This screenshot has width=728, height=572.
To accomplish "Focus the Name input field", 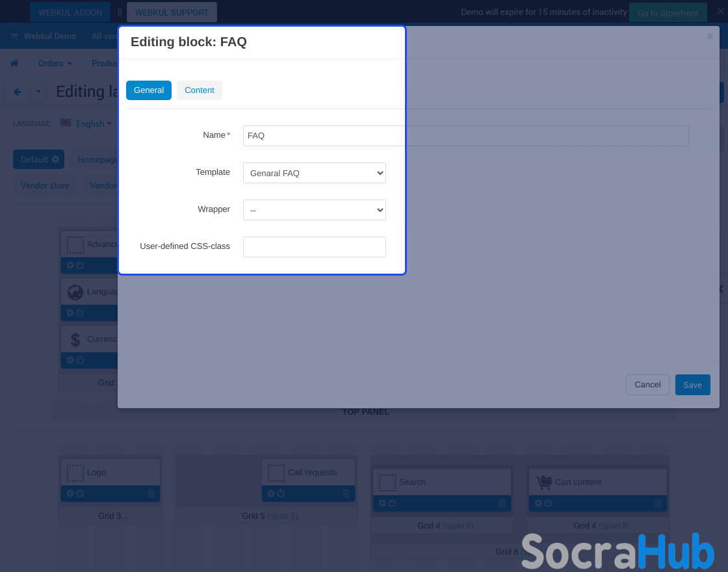I will coord(465,136).
